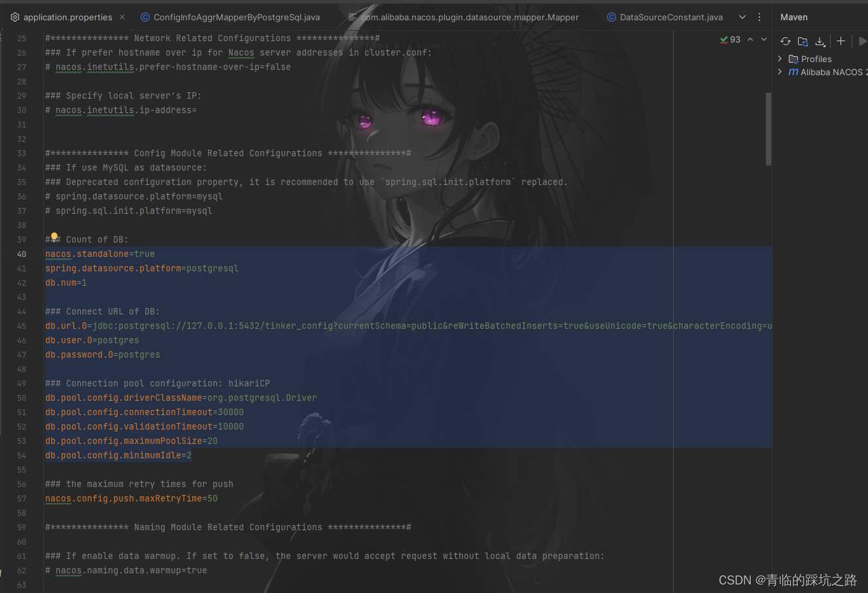Click the intention light bulb on line 39
Screen dimensions: 868x593
pyautogui.click(x=54, y=237)
